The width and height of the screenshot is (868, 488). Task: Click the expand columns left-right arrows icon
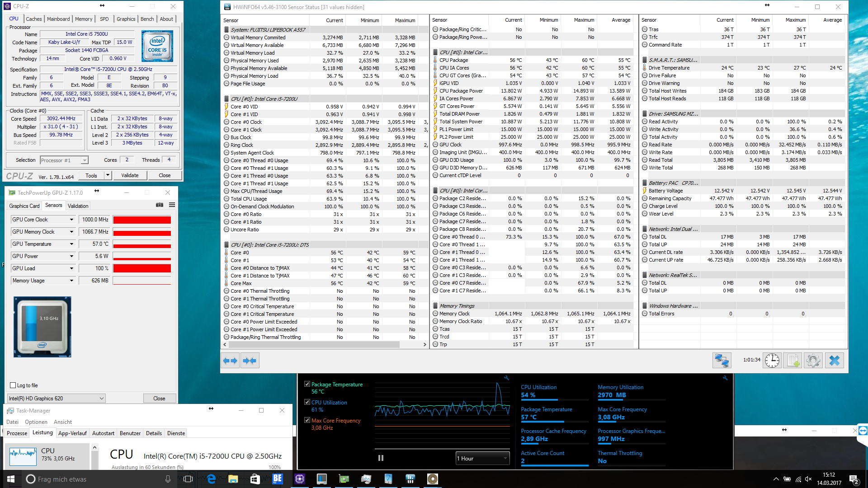[231, 361]
